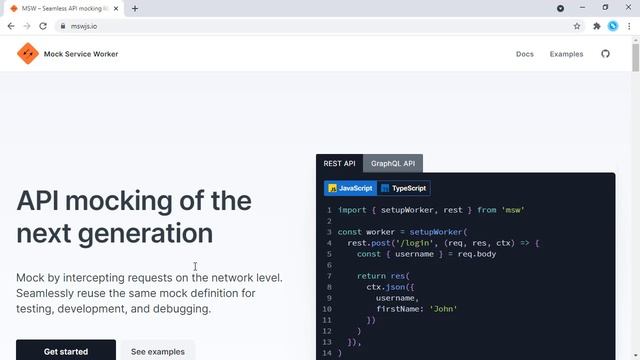Switch to the GraphQL API tab
The image size is (640, 360).
[393, 163]
